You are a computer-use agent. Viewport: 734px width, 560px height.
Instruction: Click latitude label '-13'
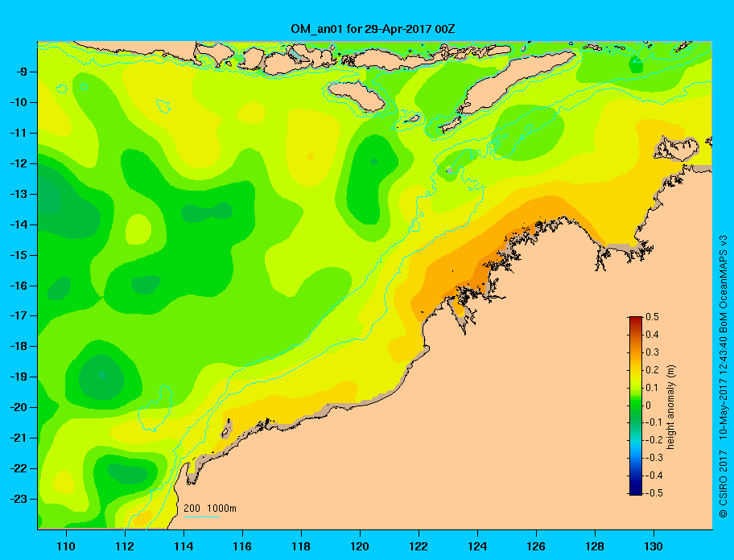18,194
